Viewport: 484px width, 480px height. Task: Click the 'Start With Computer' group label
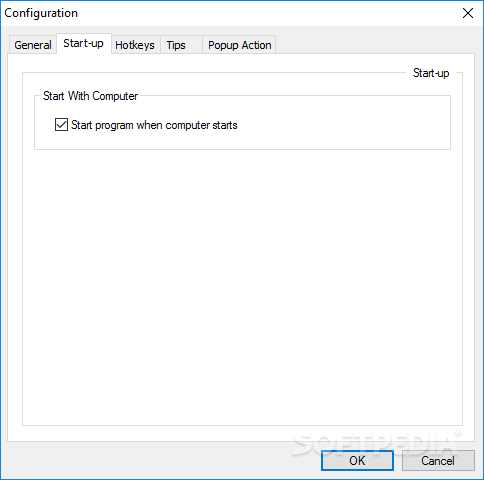coord(90,96)
